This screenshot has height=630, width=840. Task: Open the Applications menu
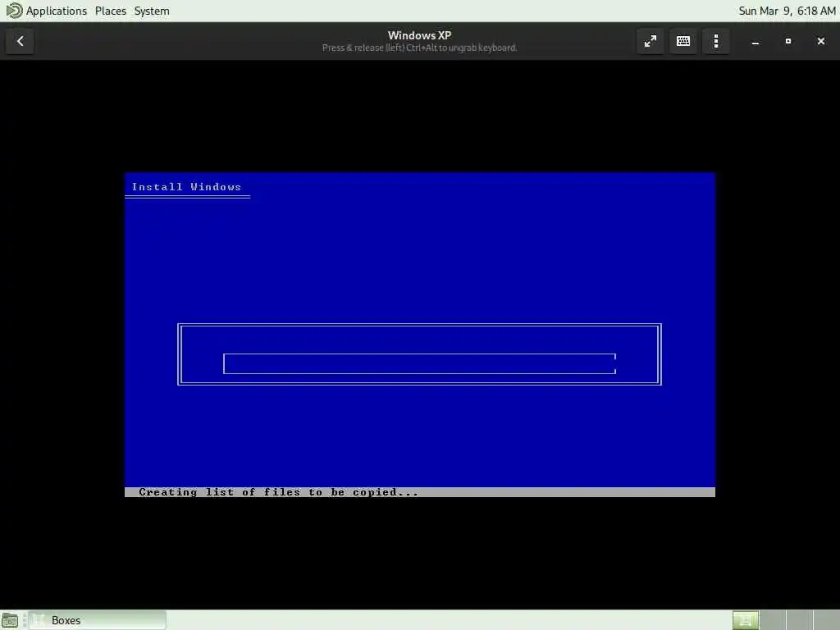coord(57,11)
